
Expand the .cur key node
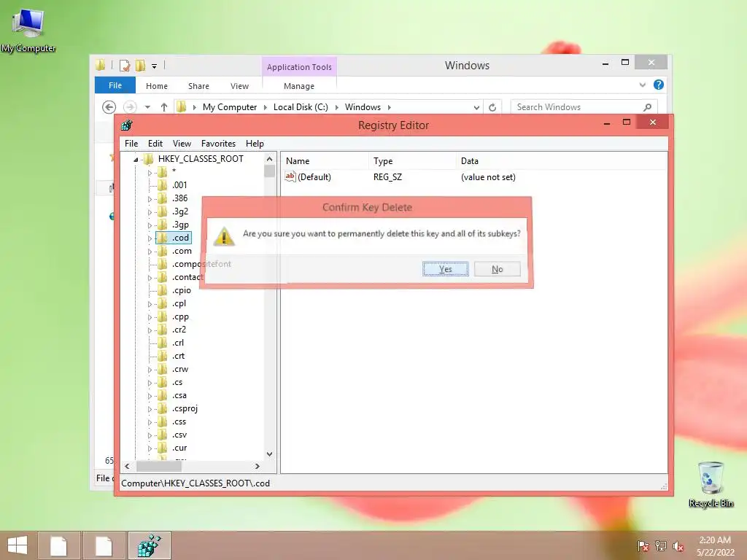[x=150, y=448]
